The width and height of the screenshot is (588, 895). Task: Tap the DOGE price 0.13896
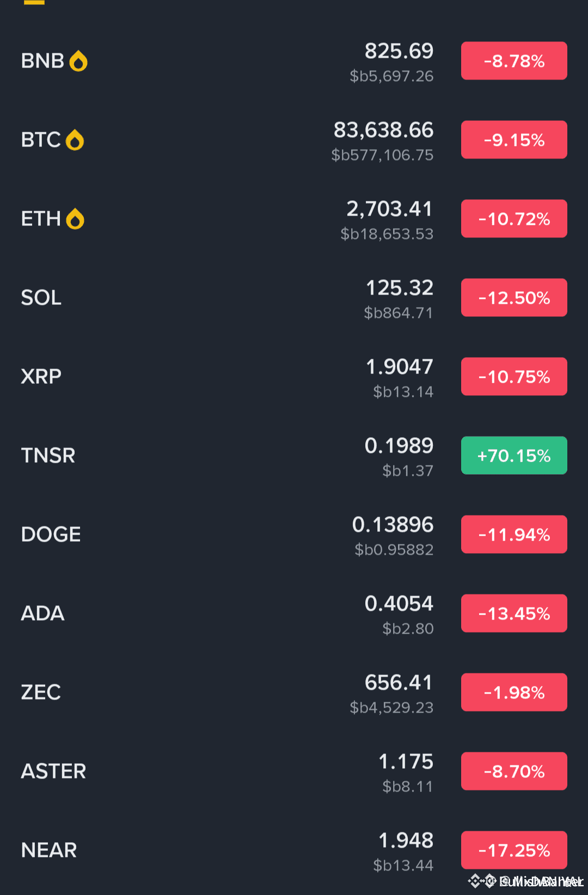coord(393,525)
